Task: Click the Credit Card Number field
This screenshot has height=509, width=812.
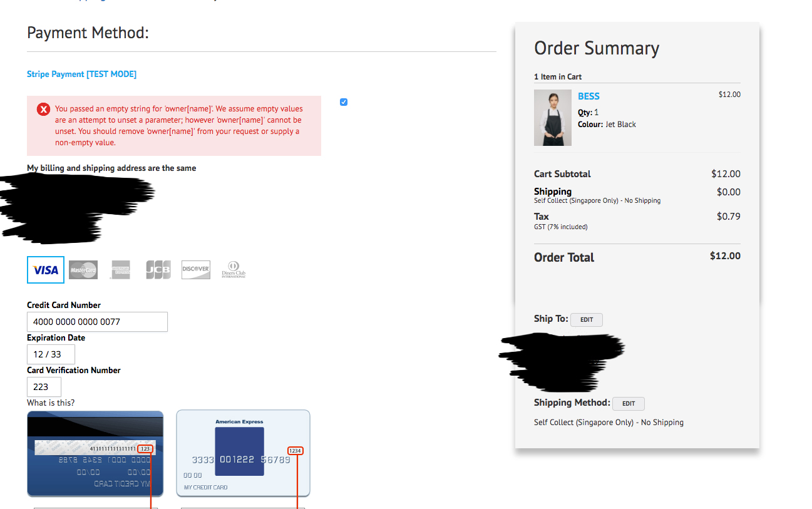Action: click(97, 322)
